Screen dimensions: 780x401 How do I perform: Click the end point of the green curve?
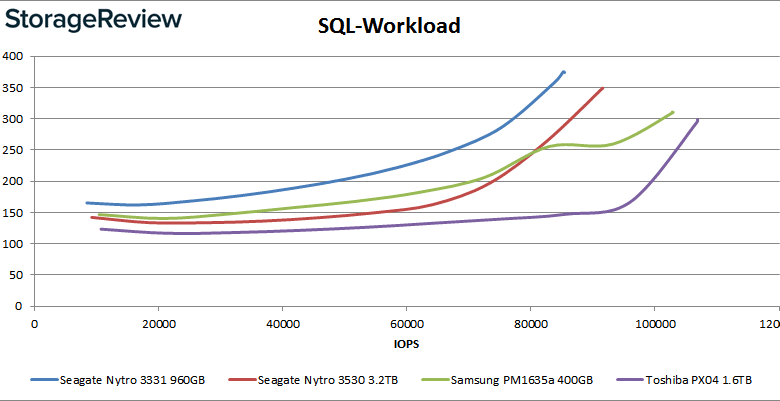(x=673, y=112)
